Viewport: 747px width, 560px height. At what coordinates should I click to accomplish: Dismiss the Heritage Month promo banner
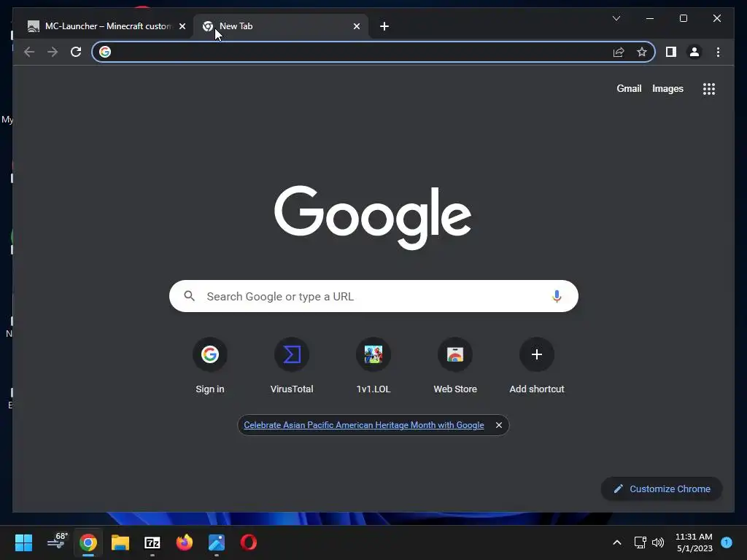[499, 425]
